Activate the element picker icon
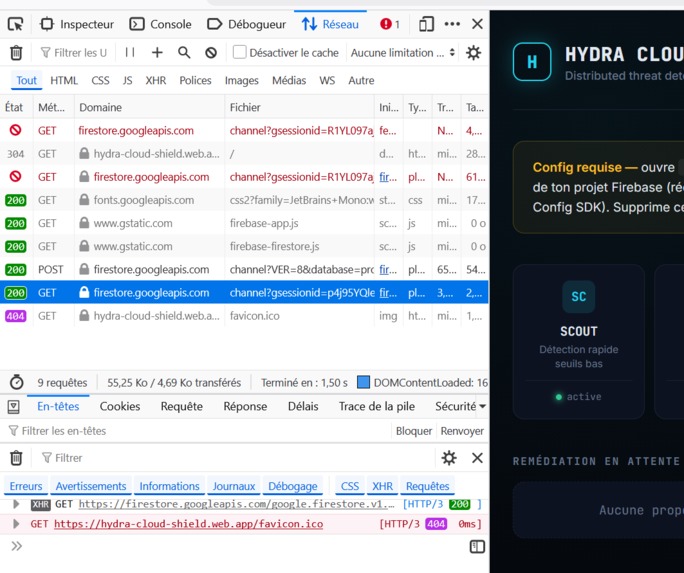 pyautogui.click(x=16, y=24)
